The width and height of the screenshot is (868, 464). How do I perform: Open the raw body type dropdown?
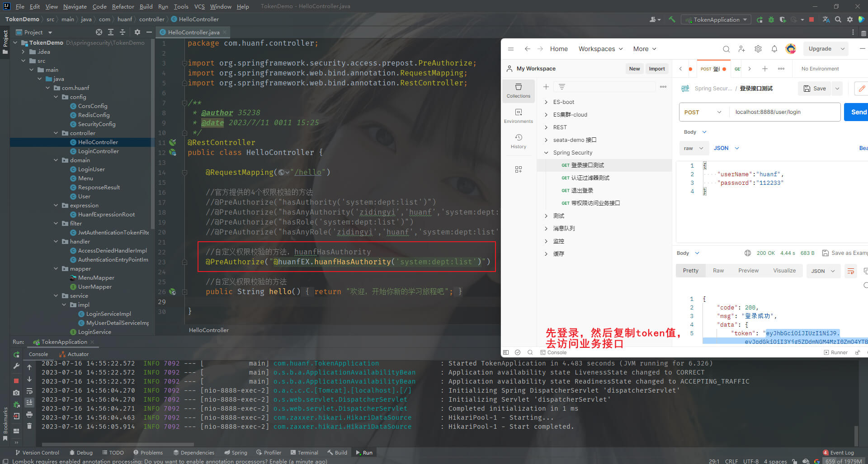click(x=693, y=148)
